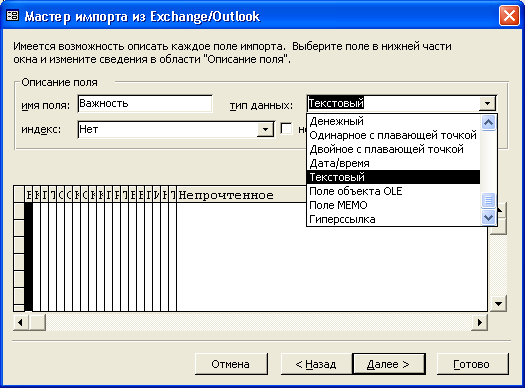The width and height of the screenshot is (525, 388).
Task: Select the Гиперссылка data type option
Action: [x=342, y=219]
